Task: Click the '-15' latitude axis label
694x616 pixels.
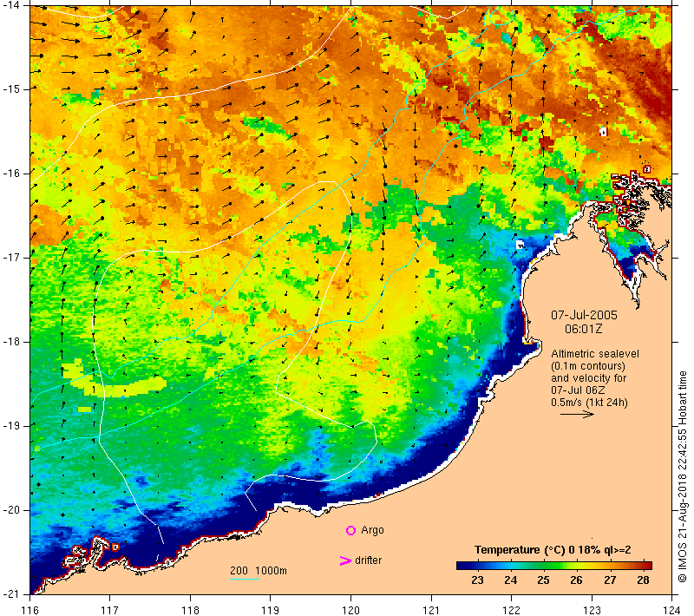Action: (x=11, y=89)
